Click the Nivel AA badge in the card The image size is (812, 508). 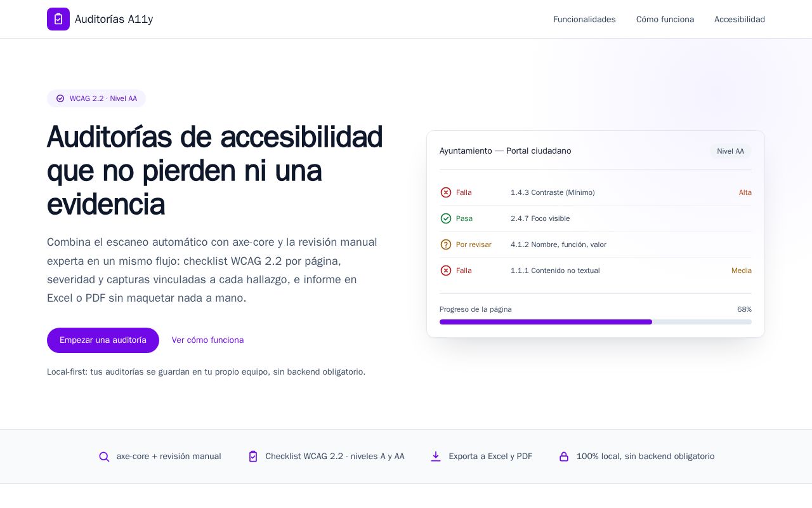tap(731, 151)
